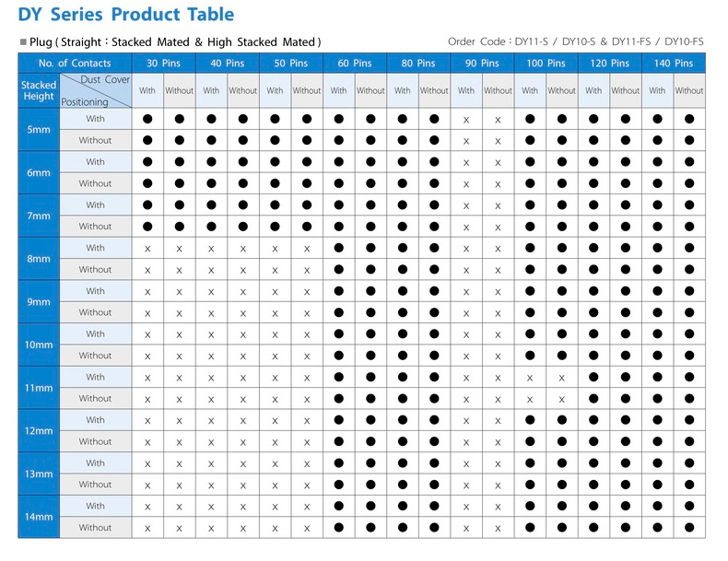Click the 10mm stacked height row label
Screen dimensions: 728x561
click(39, 345)
